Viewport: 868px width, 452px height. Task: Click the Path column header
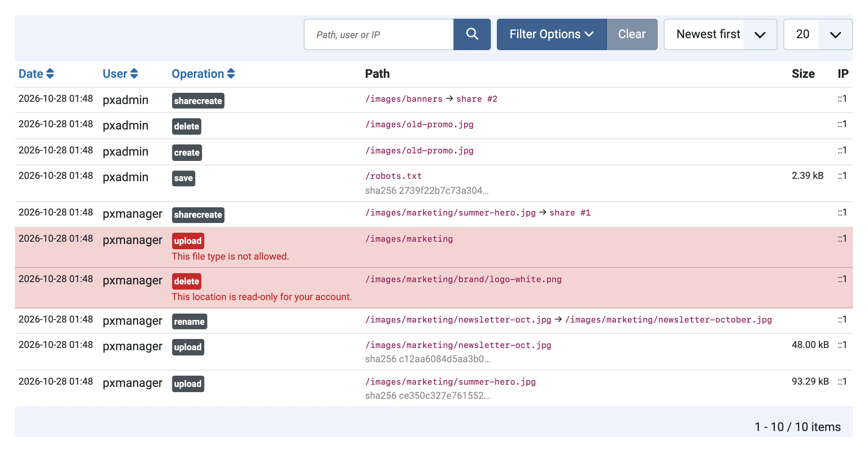pos(377,74)
